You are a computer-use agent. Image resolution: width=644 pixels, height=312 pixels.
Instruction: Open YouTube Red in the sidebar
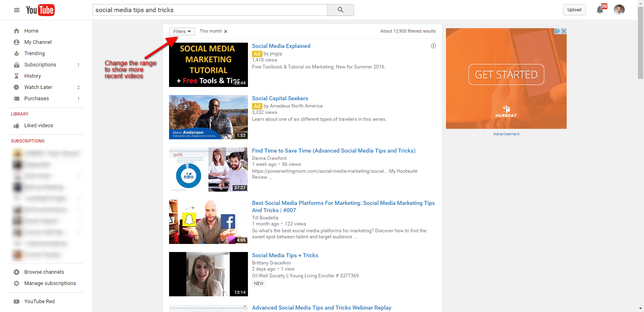(x=39, y=302)
